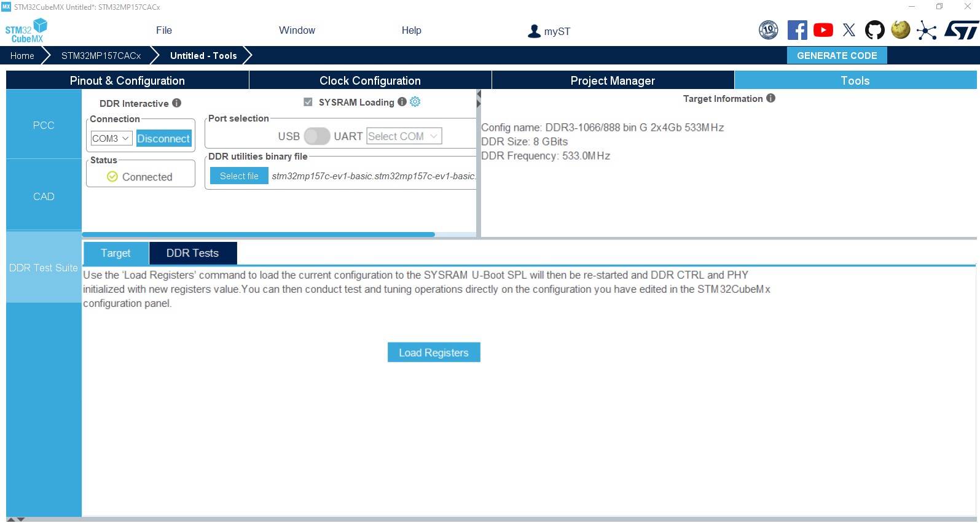
Task: Open the X social icon
Action: (849, 30)
